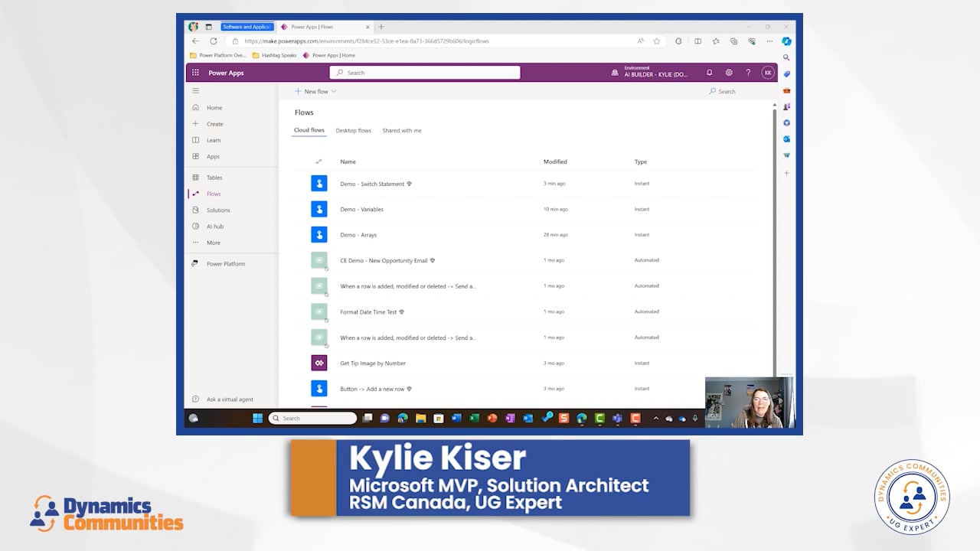Open the help question mark icon
The image size is (980, 551).
tap(748, 73)
